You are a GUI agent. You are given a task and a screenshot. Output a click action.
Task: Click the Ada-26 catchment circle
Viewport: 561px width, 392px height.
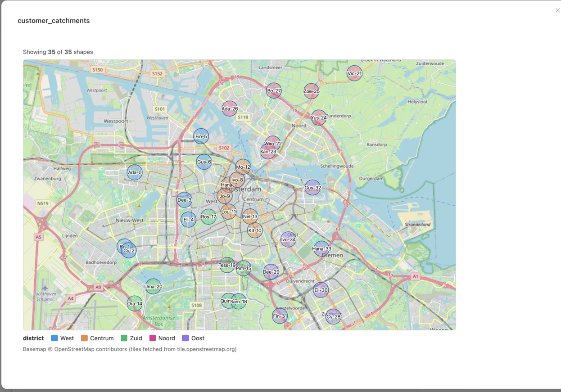click(230, 108)
